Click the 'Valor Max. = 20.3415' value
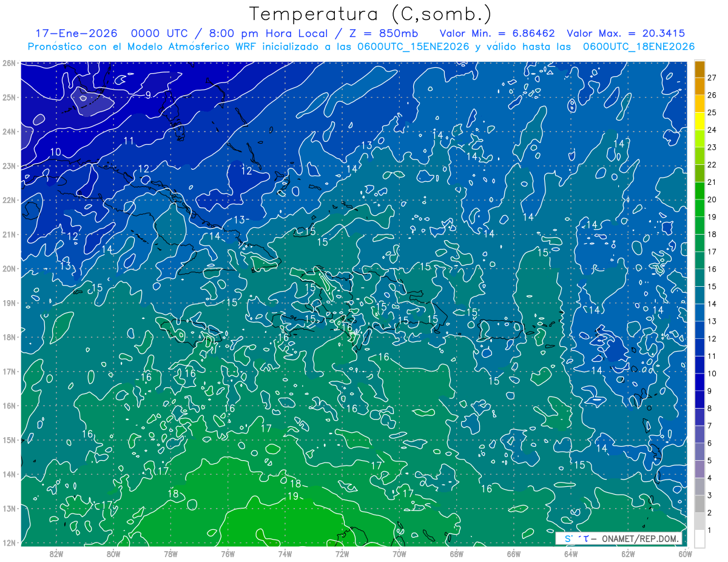This screenshot has width=728, height=562. click(626, 33)
